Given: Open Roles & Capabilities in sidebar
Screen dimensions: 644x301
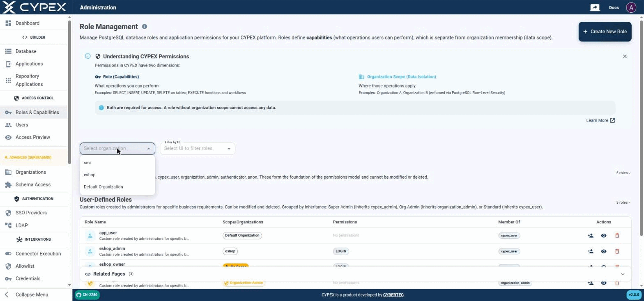Looking at the screenshot, I should pos(34,113).
